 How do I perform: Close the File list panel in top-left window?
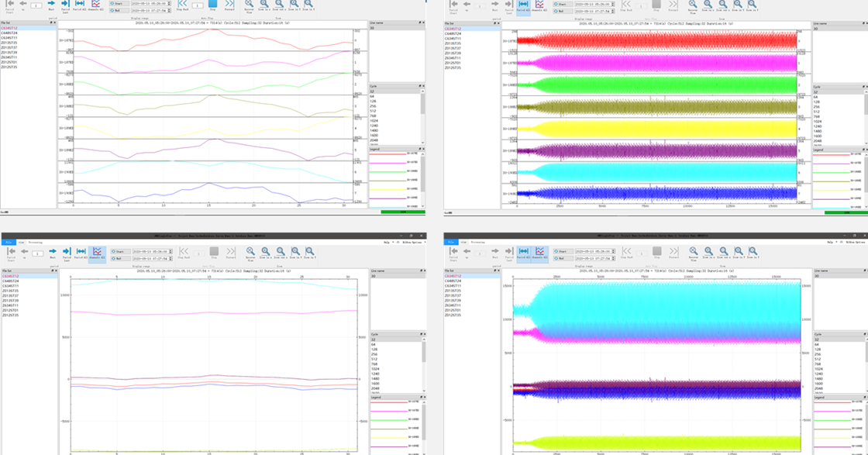click(x=54, y=22)
